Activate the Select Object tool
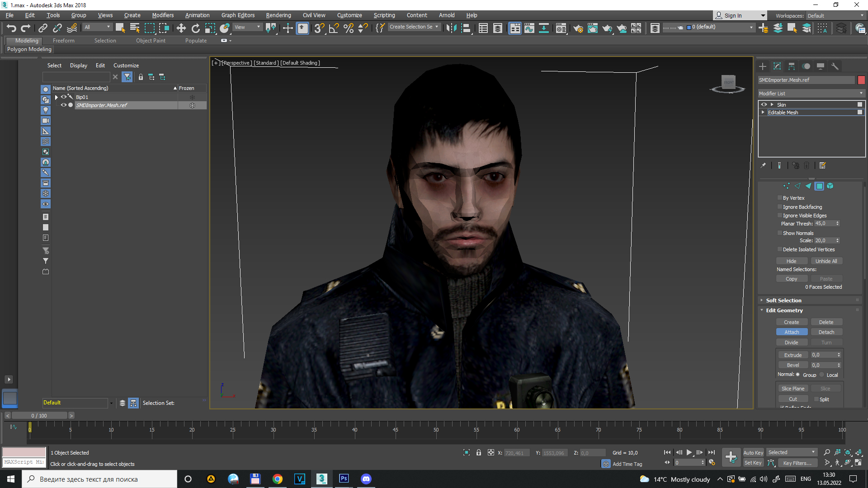 pyautogui.click(x=120, y=28)
